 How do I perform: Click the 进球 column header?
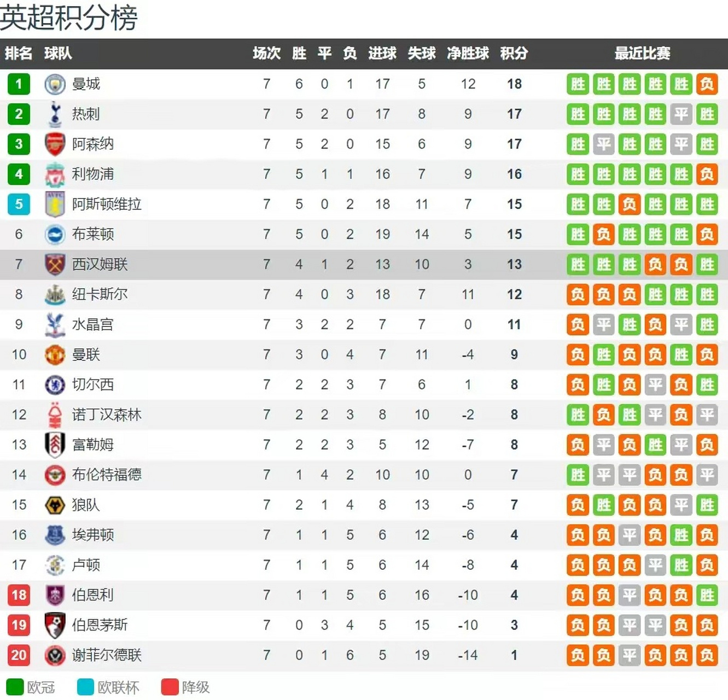[x=382, y=54]
